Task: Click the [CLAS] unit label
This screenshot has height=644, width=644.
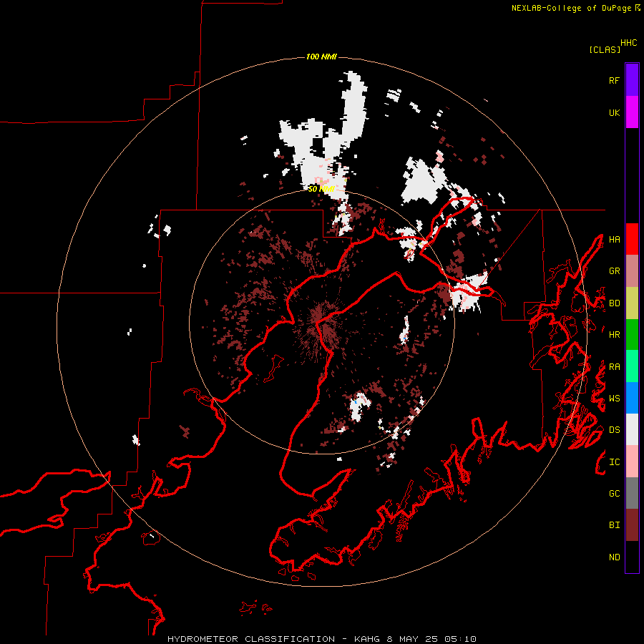Action: coord(605,49)
